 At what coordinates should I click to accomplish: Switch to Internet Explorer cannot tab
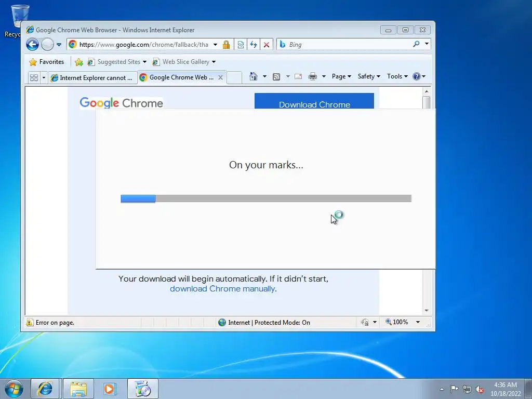click(x=92, y=78)
